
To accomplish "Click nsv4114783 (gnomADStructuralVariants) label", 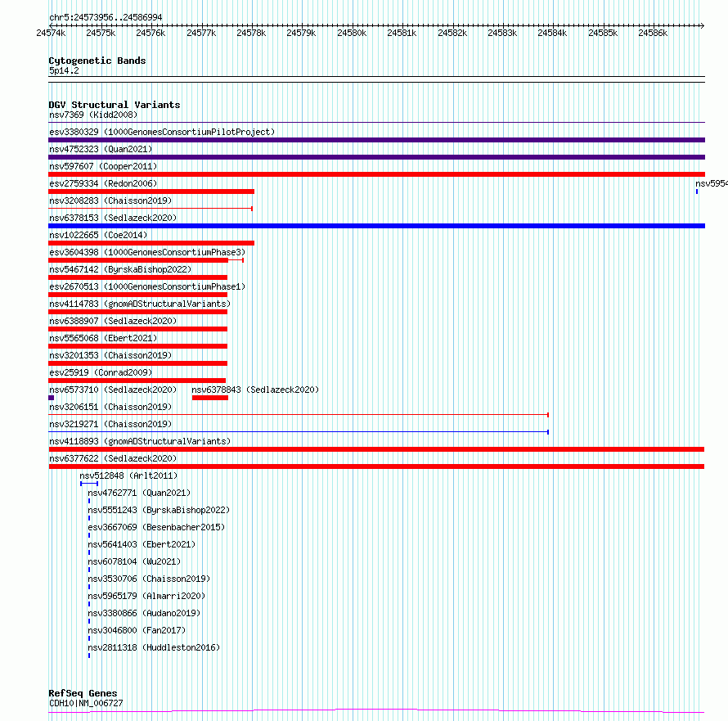I will coord(140,304).
